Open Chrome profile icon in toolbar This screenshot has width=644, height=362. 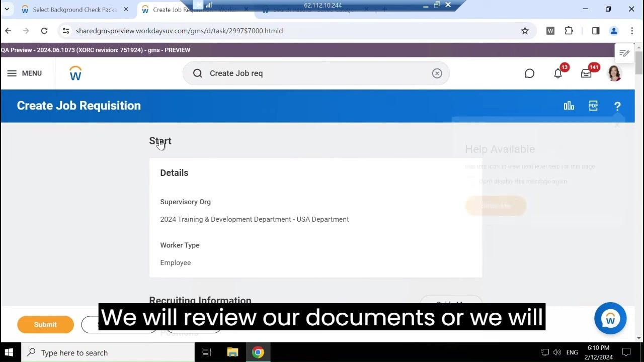[614, 31]
